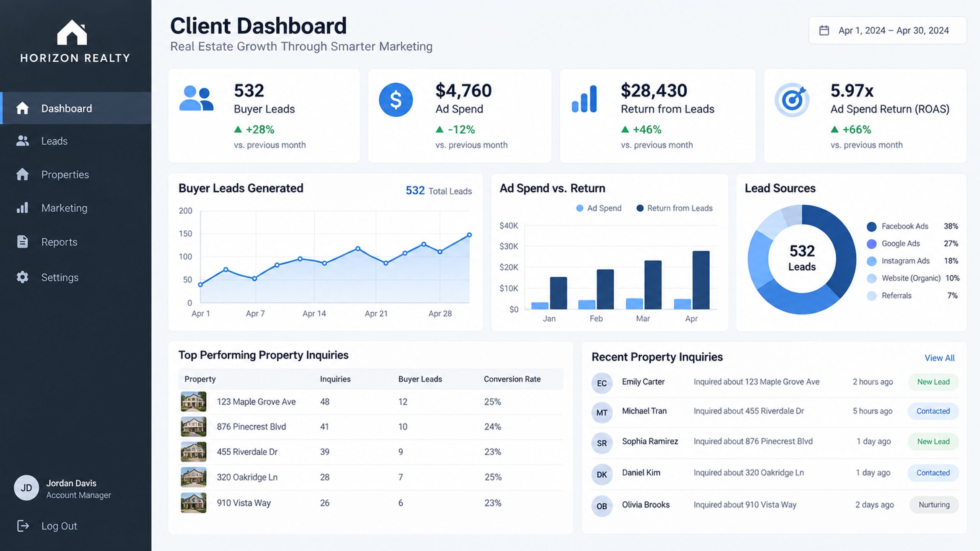Click the Instagram Ads legend label
Screen dimensions: 980x551
[906, 261]
